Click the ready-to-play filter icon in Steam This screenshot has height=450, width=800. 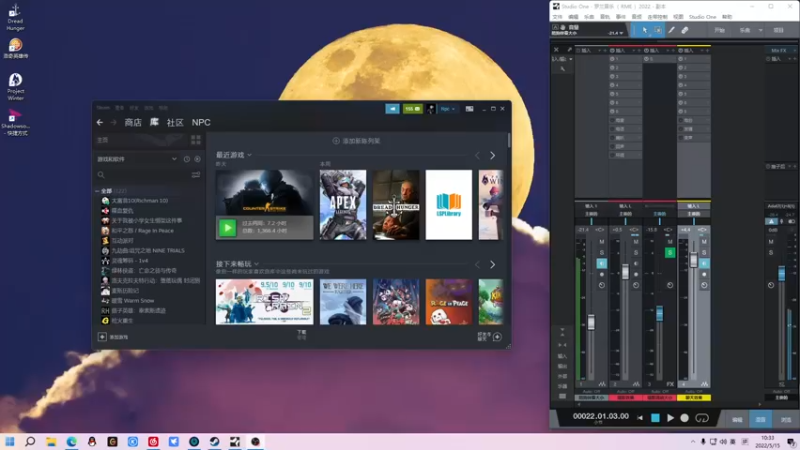tap(197, 159)
